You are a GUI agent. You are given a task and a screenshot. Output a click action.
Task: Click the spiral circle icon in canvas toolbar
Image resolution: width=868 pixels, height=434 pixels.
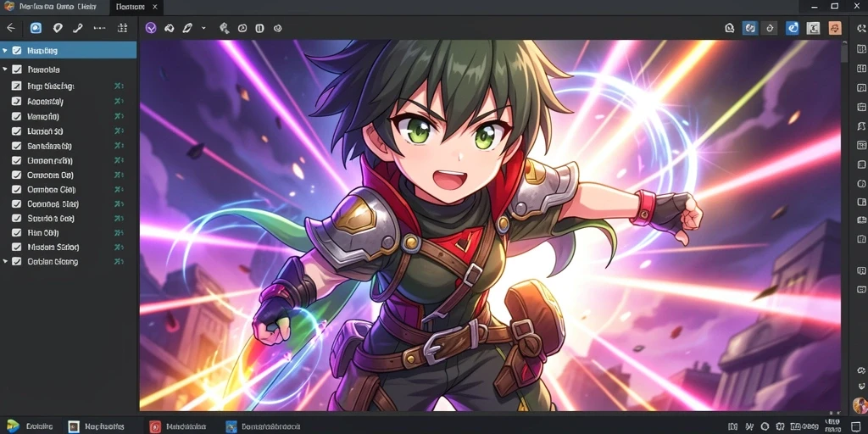pyautogui.click(x=278, y=28)
